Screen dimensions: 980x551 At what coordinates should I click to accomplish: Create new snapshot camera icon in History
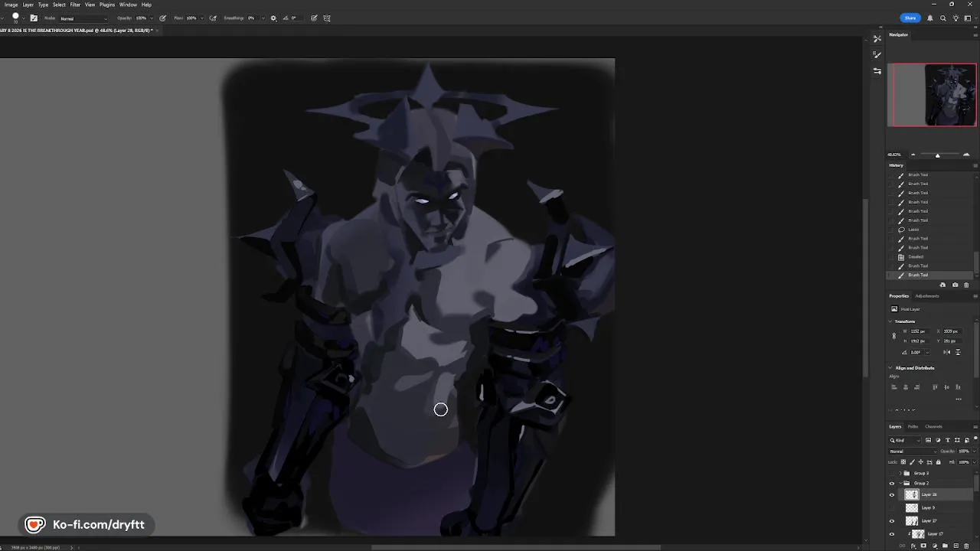tap(955, 285)
